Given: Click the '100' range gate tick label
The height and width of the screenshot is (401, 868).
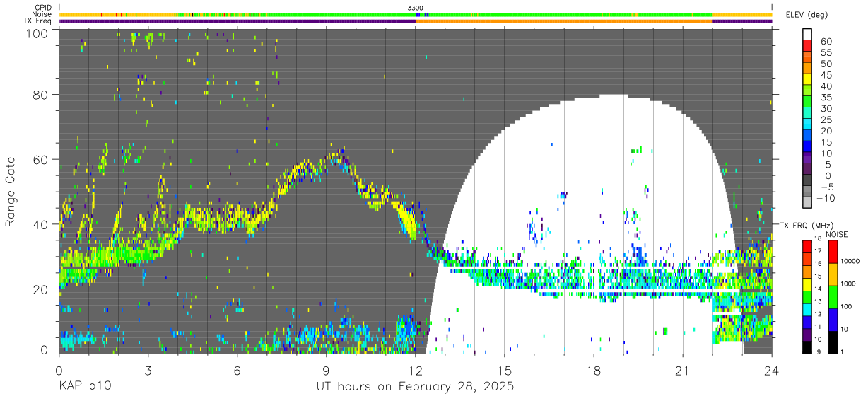Looking at the screenshot, I should click(36, 33).
